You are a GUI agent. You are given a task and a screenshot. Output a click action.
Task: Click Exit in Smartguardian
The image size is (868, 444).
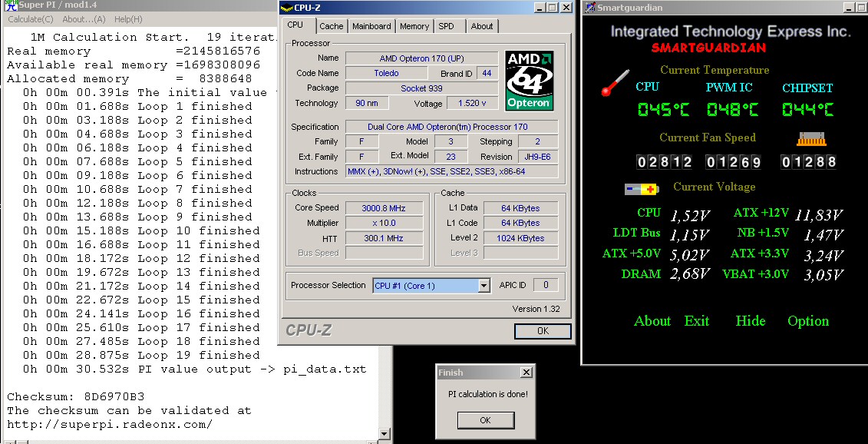click(x=697, y=321)
